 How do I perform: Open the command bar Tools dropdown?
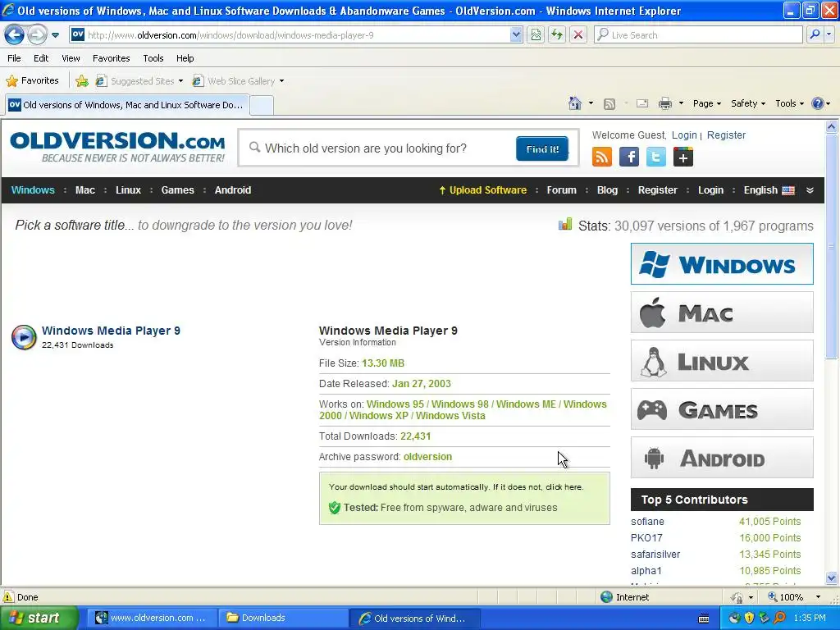click(789, 103)
